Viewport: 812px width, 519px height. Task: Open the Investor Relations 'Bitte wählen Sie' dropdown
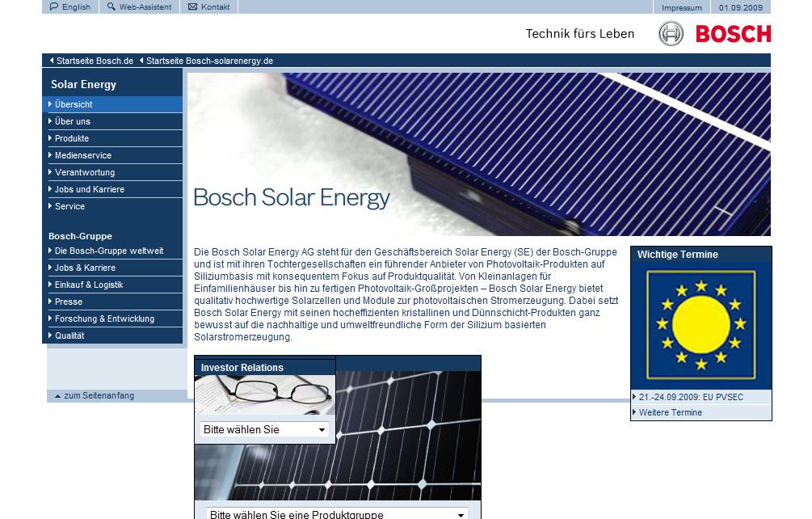(264, 429)
